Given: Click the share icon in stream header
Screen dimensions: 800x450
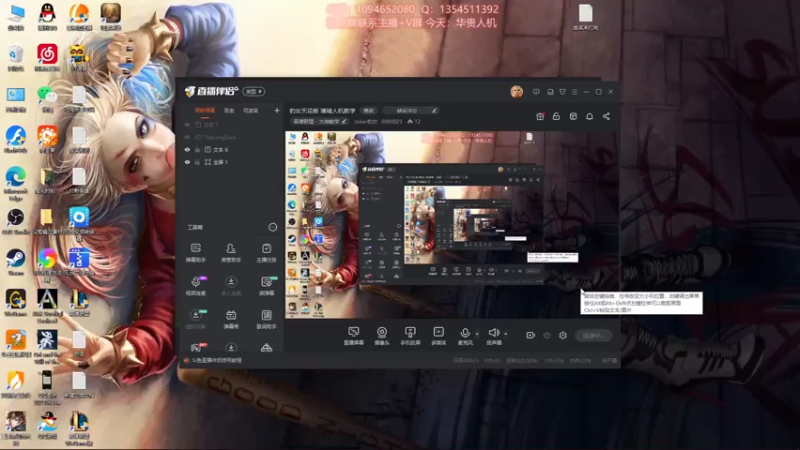Looking at the screenshot, I should [x=606, y=116].
